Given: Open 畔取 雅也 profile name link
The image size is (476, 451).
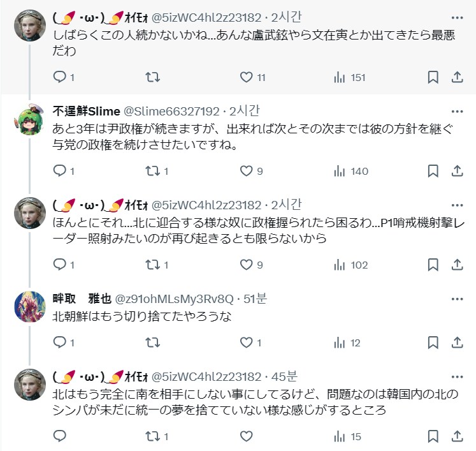Looking at the screenshot, I should pos(83,299).
